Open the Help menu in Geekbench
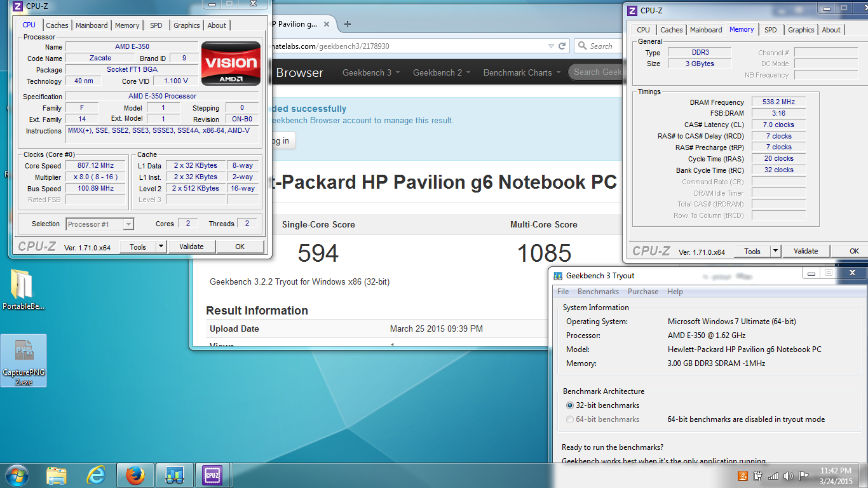Viewport: 868px width, 488px height. click(675, 292)
